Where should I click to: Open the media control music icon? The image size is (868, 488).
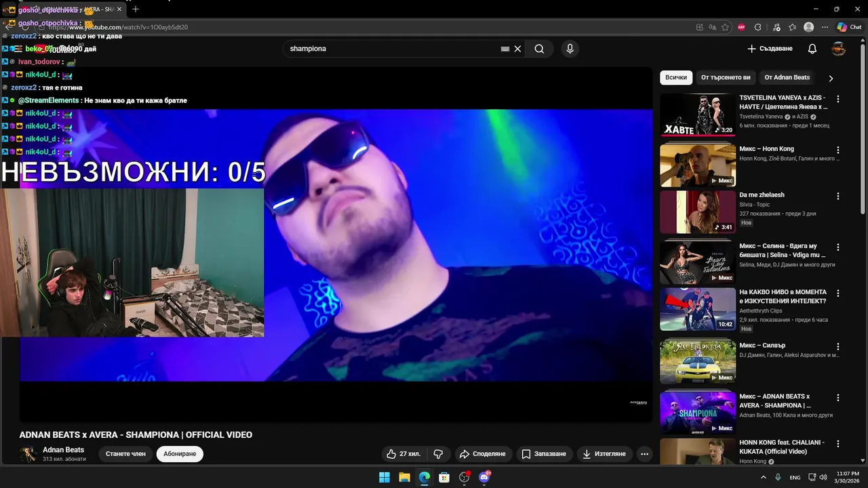tap(776, 27)
